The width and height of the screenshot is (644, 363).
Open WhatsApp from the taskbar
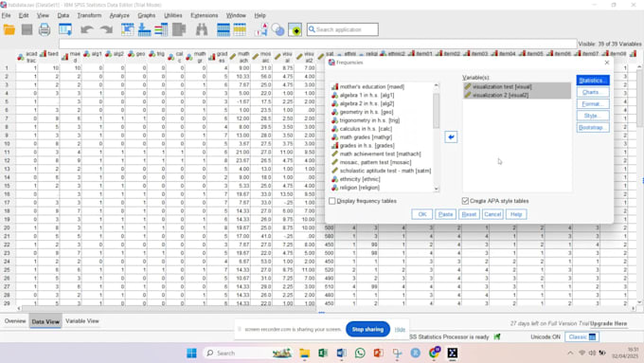[x=360, y=353]
